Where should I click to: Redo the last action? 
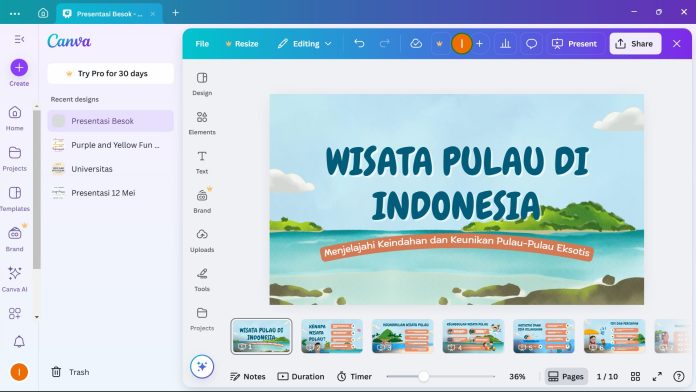click(384, 44)
